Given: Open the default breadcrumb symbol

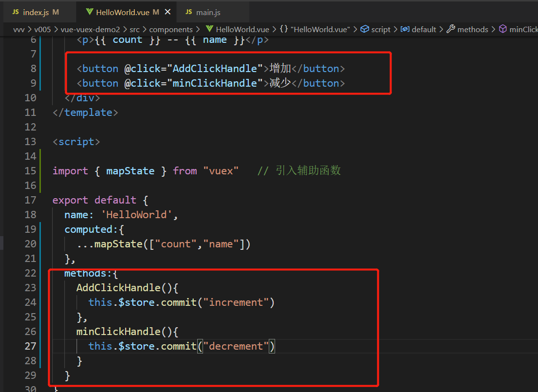Looking at the screenshot, I should [x=424, y=30].
